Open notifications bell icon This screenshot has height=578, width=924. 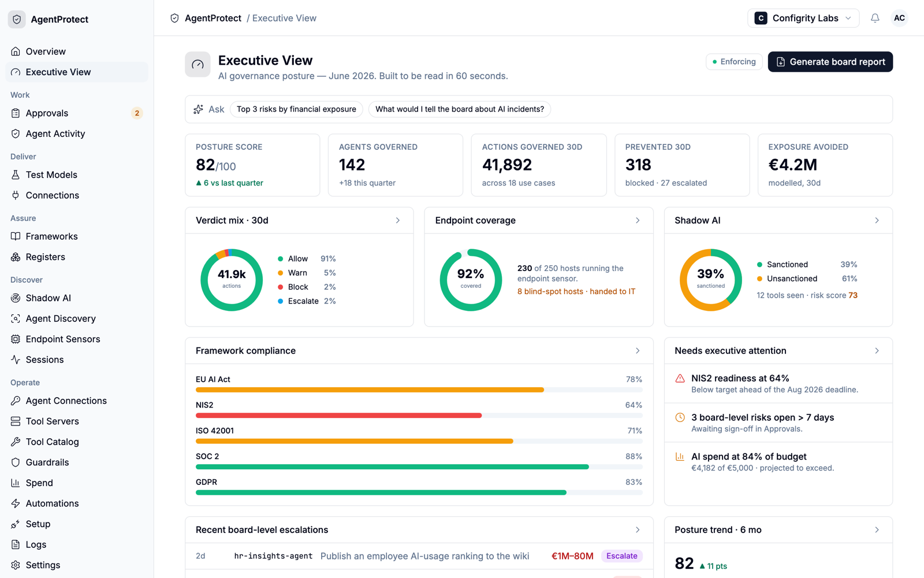[x=875, y=18]
